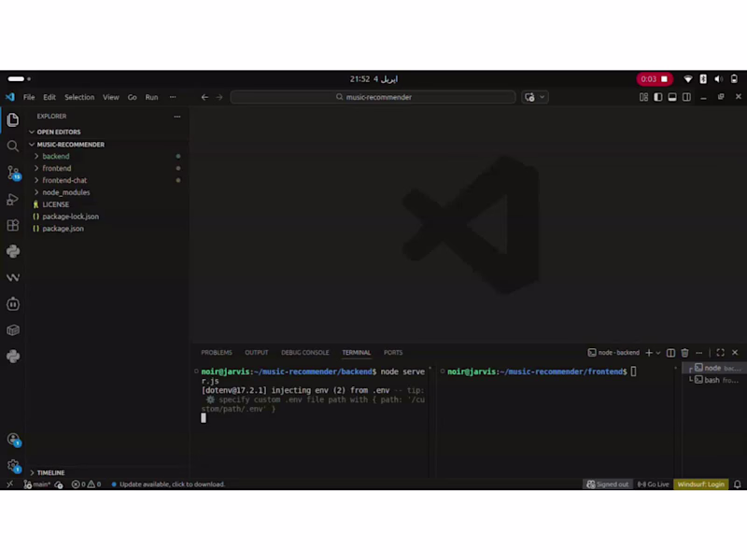Open the Wi-Fi icon in system tray
The image size is (747, 560).
(x=688, y=79)
